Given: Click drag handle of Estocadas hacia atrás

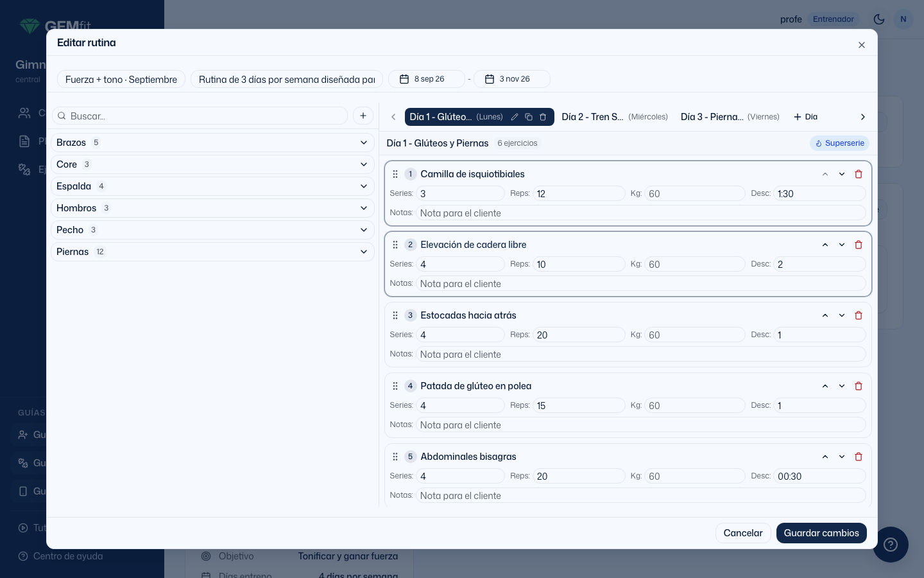Looking at the screenshot, I should tap(395, 315).
